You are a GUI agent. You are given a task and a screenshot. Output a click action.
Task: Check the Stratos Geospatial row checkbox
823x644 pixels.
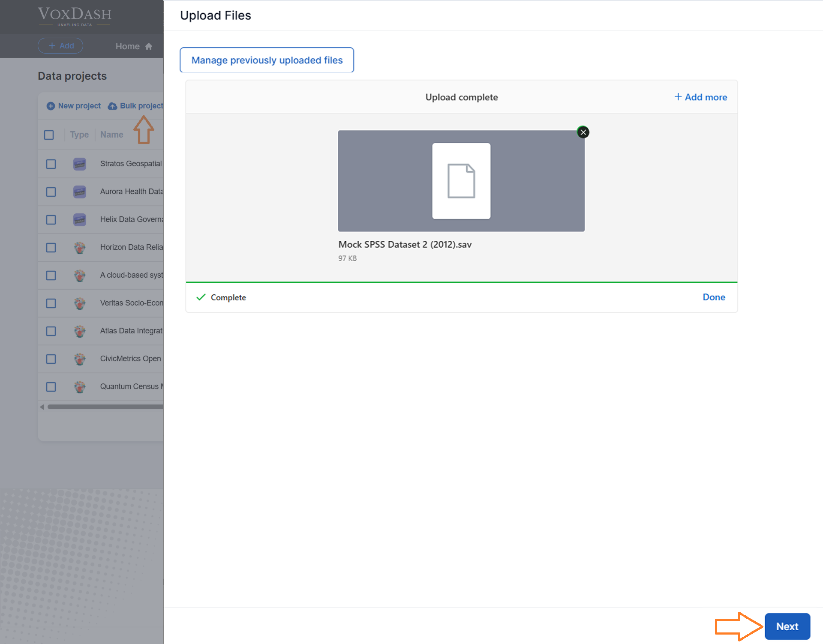(51, 164)
